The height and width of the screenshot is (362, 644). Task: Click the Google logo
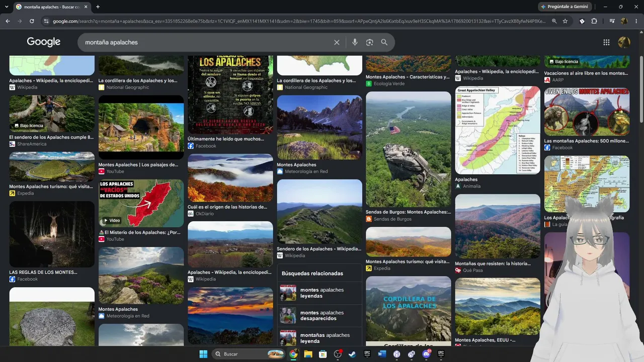[44, 42]
